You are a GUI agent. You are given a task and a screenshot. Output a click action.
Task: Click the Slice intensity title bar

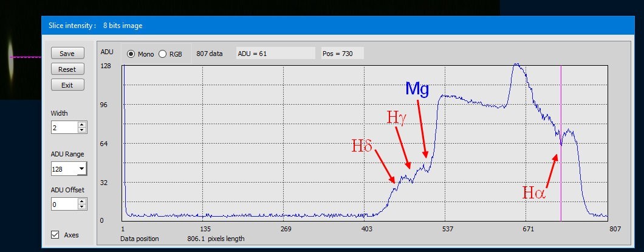[338, 26]
